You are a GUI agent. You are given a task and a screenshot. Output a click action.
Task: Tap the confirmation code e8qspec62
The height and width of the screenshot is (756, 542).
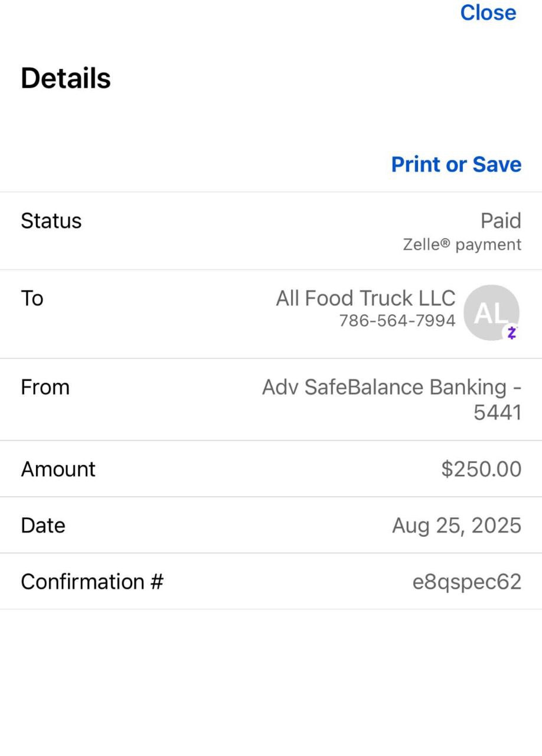pos(466,582)
